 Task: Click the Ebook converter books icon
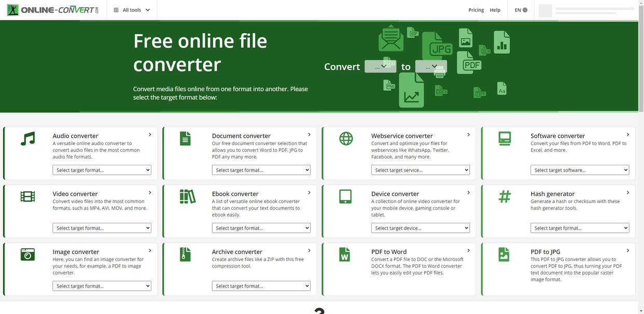pos(187,196)
